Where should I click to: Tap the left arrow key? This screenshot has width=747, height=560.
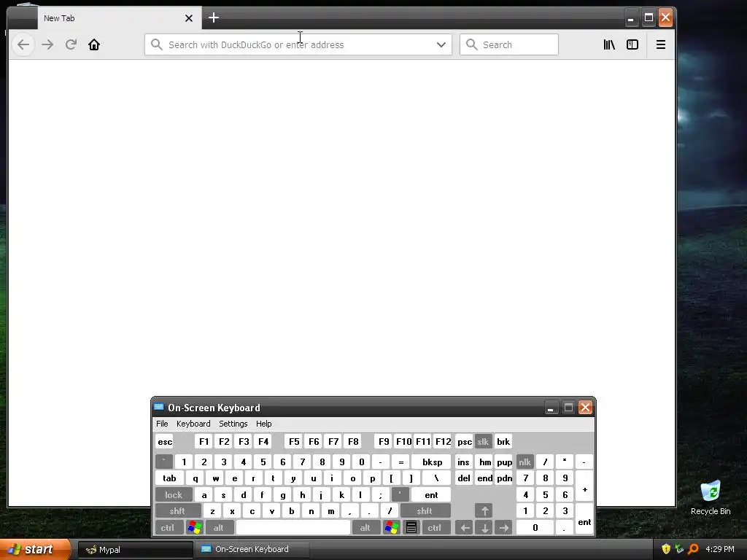[x=465, y=528]
